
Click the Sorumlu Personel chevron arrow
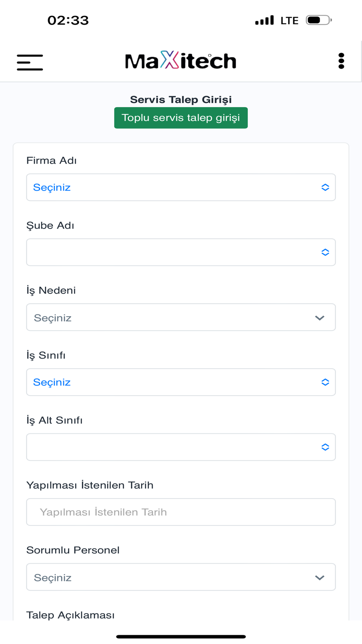click(320, 577)
